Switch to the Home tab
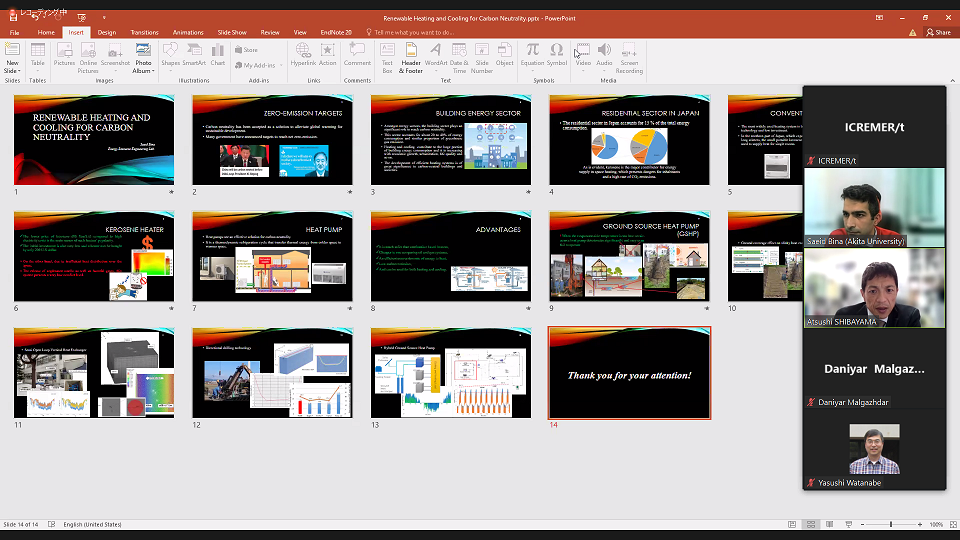960x540 pixels. 46,32
